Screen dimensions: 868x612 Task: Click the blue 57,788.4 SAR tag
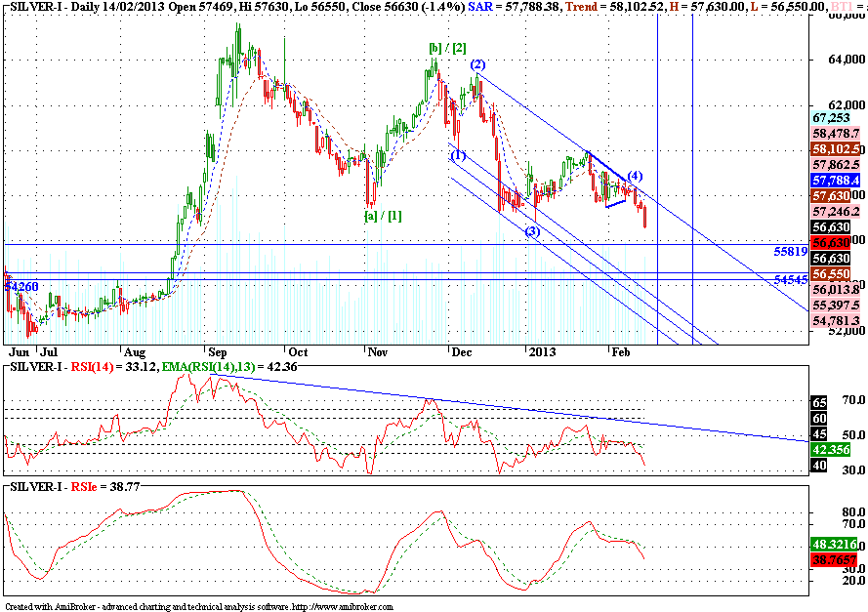point(836,180)
